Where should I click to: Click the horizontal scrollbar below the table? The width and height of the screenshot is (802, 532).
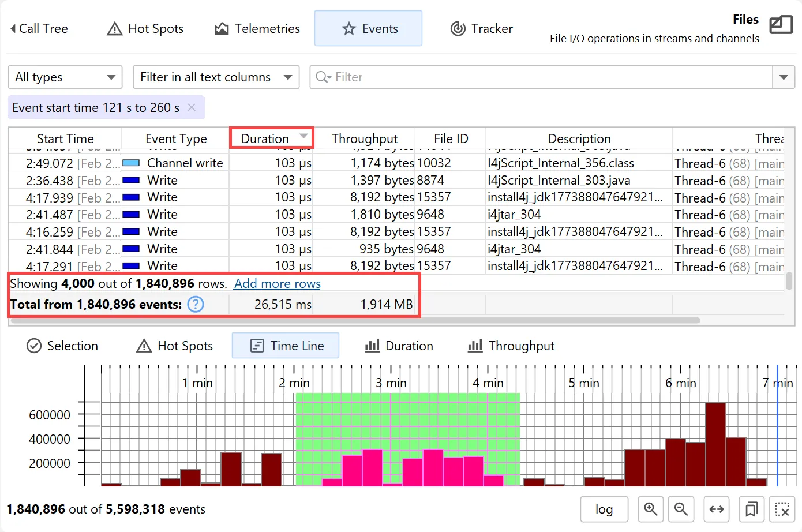(x=346, y=320)
